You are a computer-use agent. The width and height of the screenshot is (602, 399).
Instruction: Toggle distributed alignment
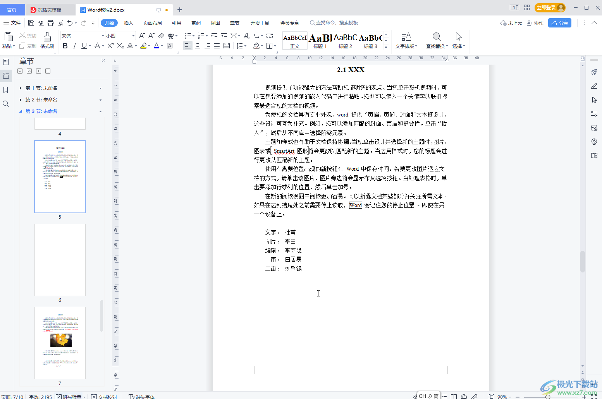click(227, 46)
